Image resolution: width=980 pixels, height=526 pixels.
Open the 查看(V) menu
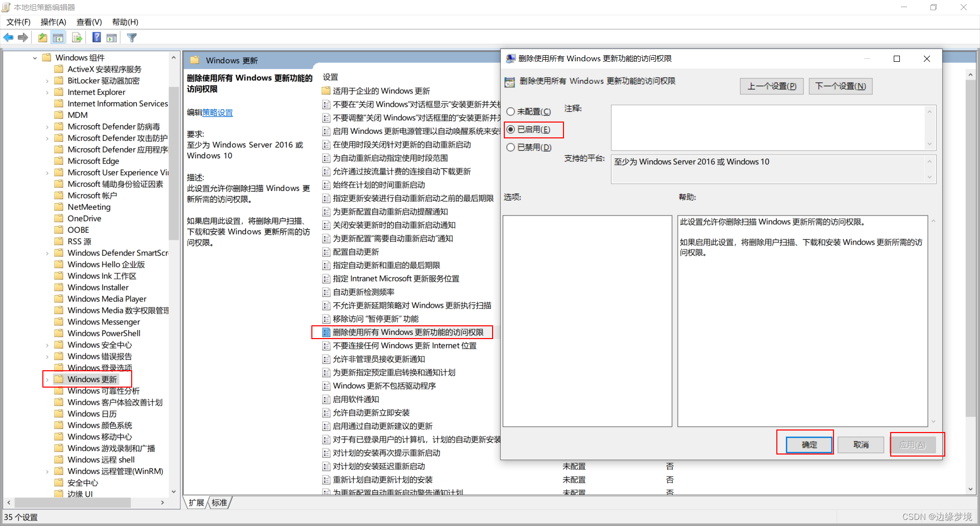click(89, 22)
